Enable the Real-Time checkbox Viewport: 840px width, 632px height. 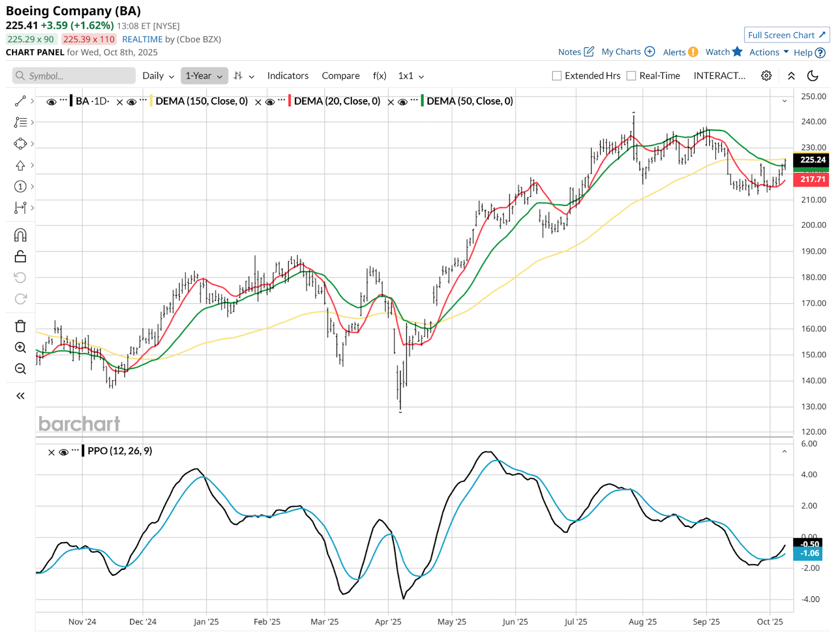632,76
